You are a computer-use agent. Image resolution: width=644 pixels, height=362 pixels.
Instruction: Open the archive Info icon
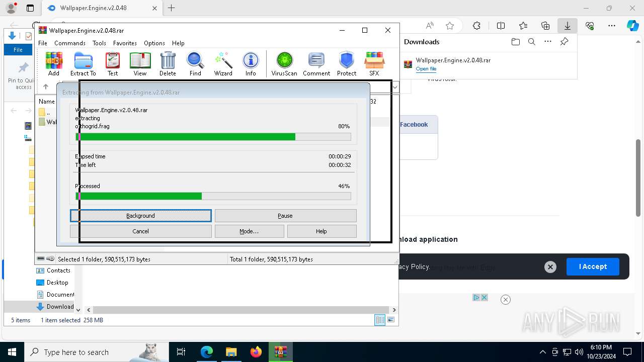tap(251, 64)
